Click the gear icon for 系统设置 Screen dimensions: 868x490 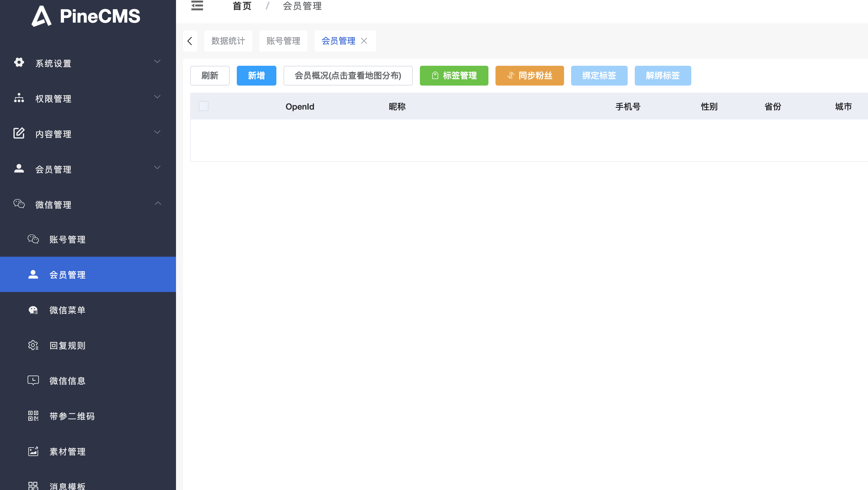pyautogui.click(x=19, y=63)
